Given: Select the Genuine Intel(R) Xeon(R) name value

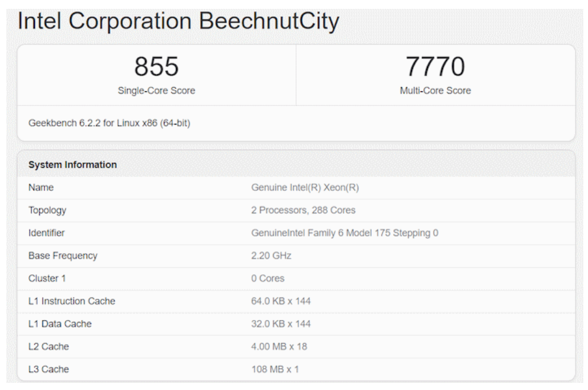Looking at the screenshot, I should pos(305,187).
